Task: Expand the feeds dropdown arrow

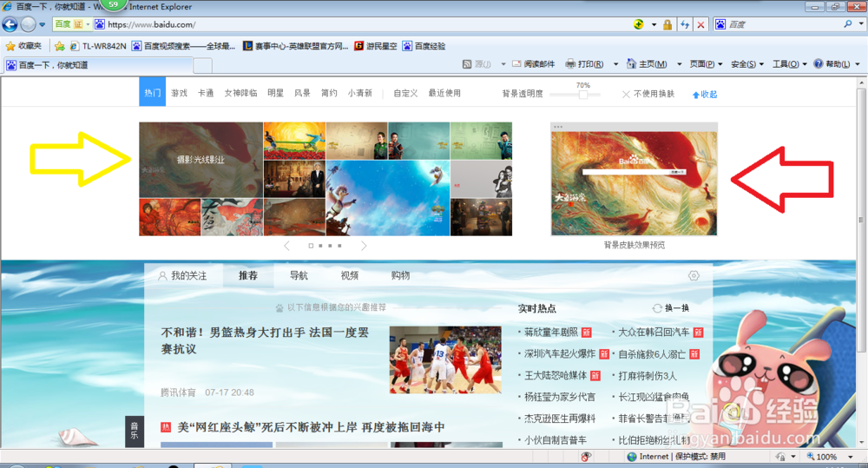Action: tap(503, 64)
